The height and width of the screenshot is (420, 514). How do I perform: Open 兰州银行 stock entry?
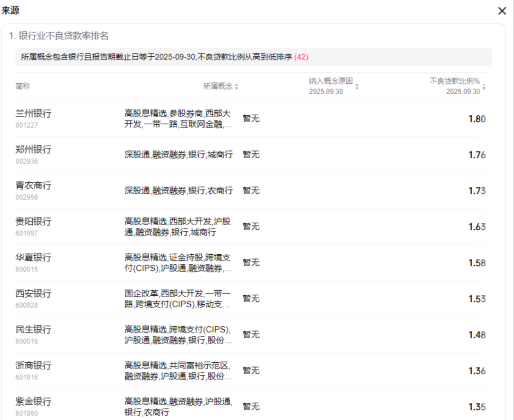point(33,113)
